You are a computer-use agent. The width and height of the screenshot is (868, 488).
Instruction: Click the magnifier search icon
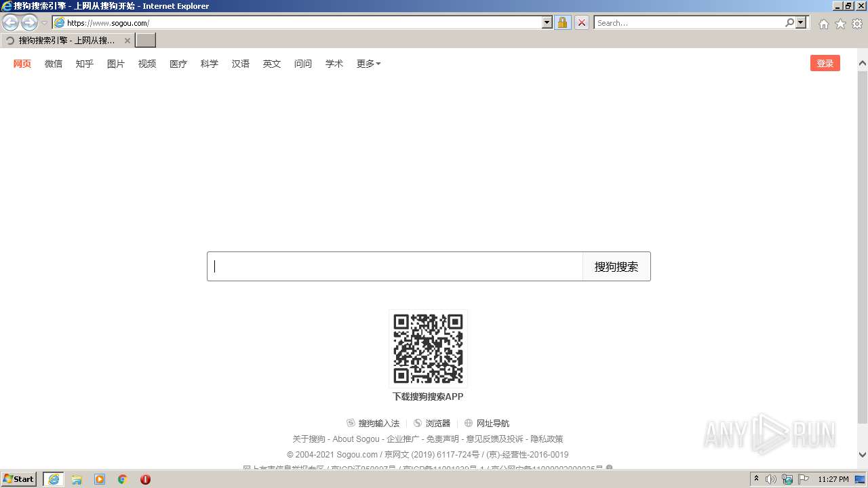coord(789,23)
